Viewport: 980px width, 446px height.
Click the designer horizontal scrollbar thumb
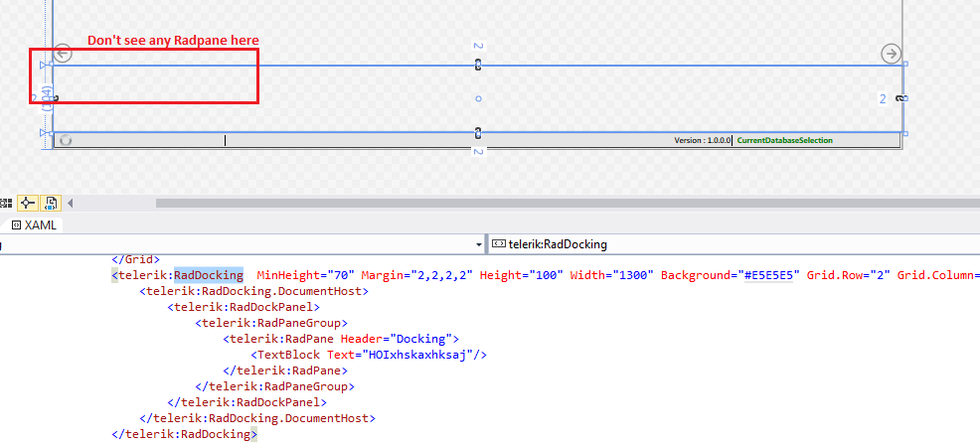coord(568,203)
